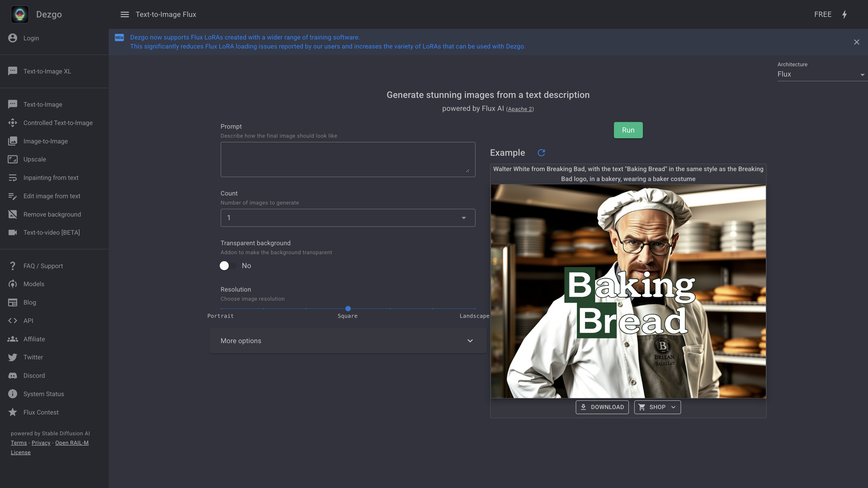Image resolution: width=868 pixels, height=488 pixels.
Task: Click the Dezgo logo icon
Action: point(20,14)
